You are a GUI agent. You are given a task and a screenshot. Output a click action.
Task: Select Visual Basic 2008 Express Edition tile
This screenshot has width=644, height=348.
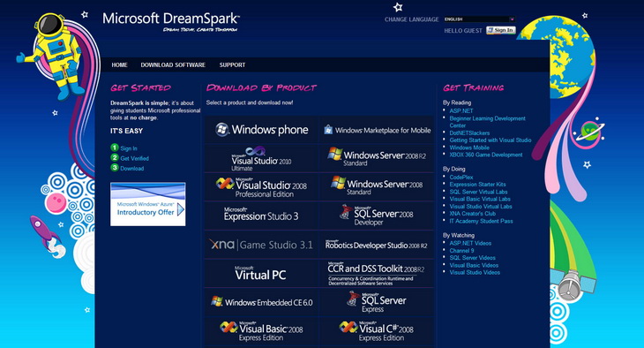tap(262, 331)
